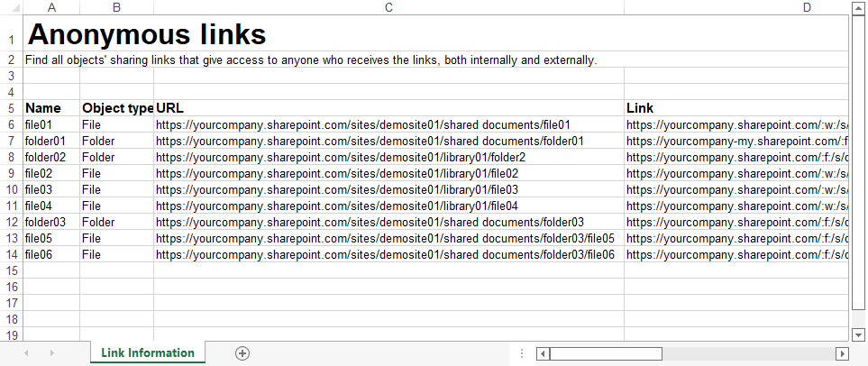Click the 'URL' header cell
The height and width of the screenshot is (366, 868).
tap(389, 108)
